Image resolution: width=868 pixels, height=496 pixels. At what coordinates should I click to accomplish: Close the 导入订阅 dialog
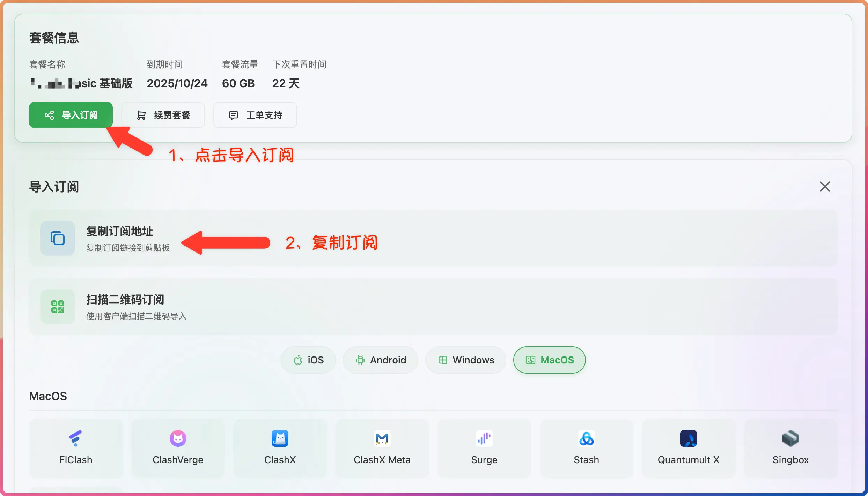coord(825,187)
